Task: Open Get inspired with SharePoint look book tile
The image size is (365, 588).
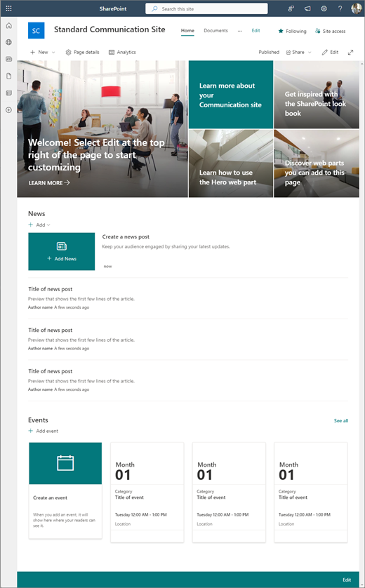Action: (x=317, y=95)
